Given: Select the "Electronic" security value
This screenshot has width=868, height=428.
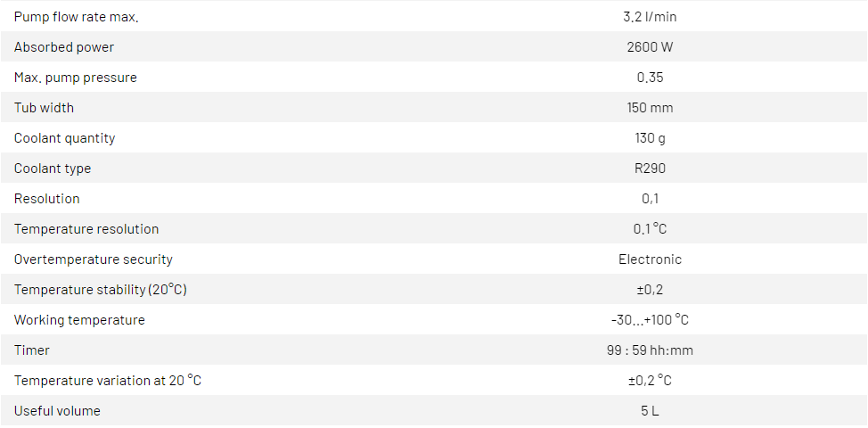Looking at the screenshot, I should click(650, 259).
